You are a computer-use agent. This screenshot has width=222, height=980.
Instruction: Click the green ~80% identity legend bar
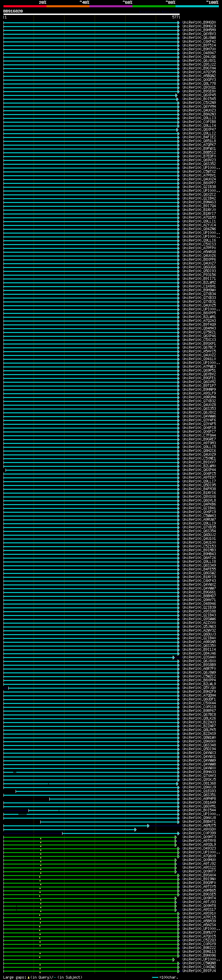coord(154,6)
